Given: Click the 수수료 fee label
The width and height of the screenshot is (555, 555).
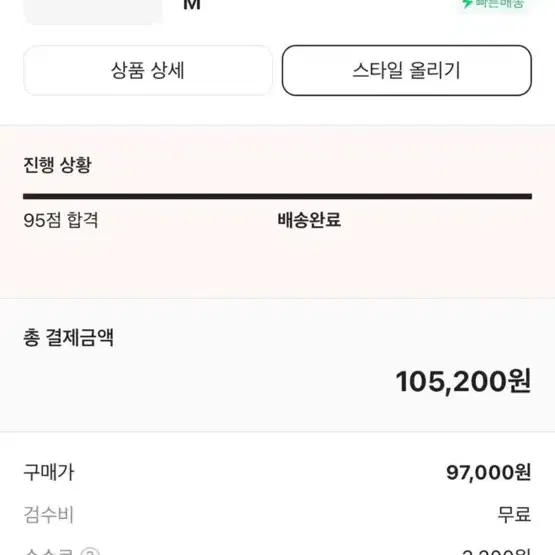Looking at the screenshot, I should tap(49, 551).
